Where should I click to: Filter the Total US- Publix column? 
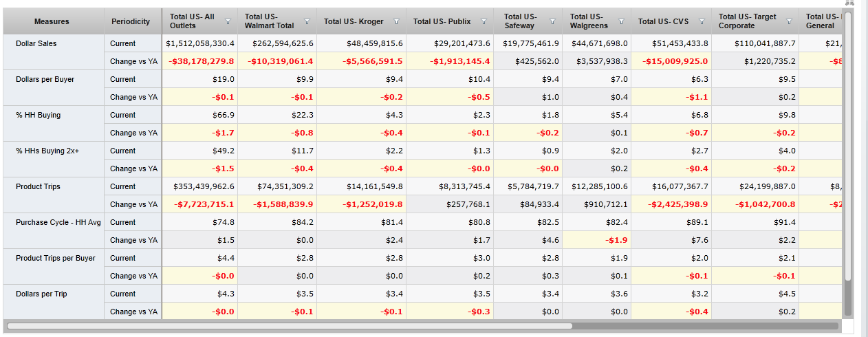click(484, 22)
